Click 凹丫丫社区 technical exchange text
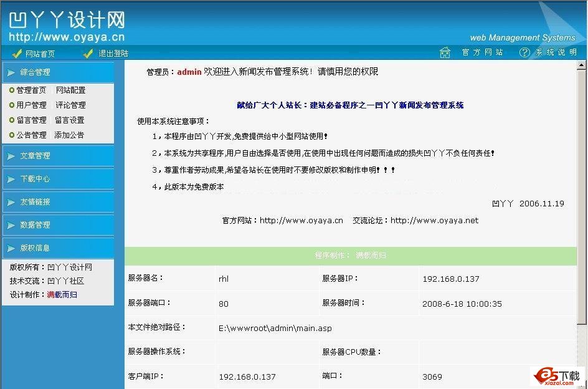This screenshot has height=389, width=588. tap(66, 281)
